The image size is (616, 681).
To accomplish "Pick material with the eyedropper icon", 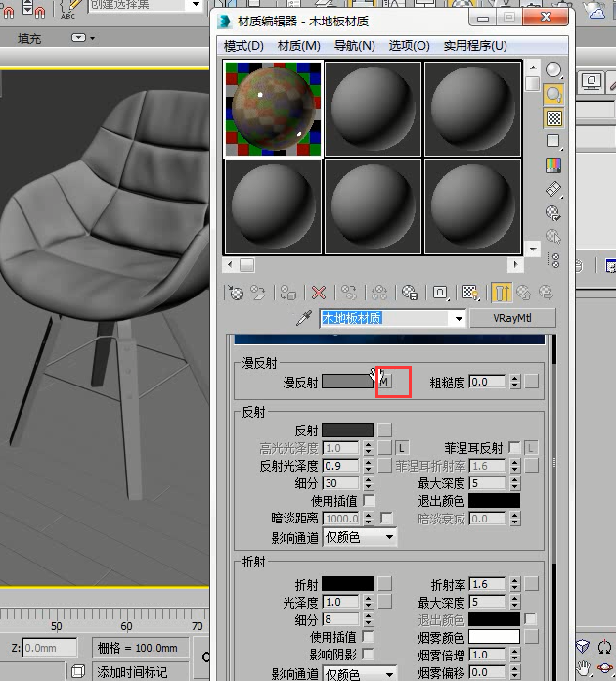I will (303, 318).
